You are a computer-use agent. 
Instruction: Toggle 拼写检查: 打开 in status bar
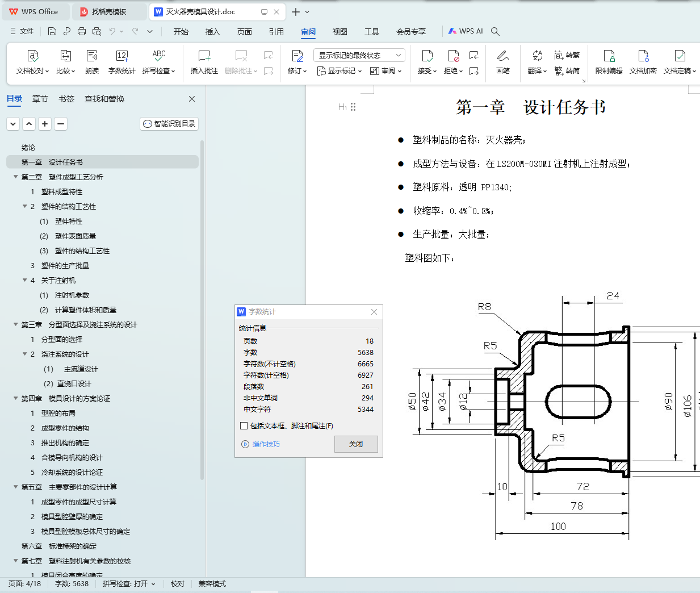pos(129,583)
